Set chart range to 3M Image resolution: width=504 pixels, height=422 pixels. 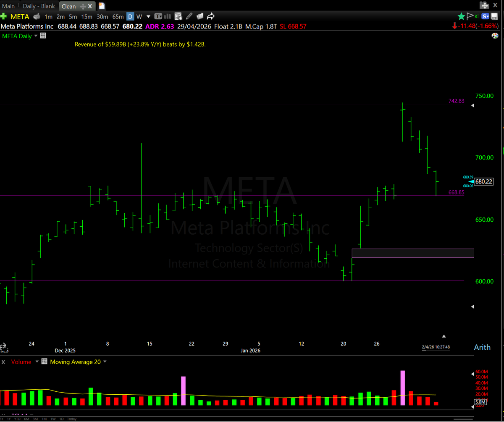pyautogui.click(x=35, y=419)
